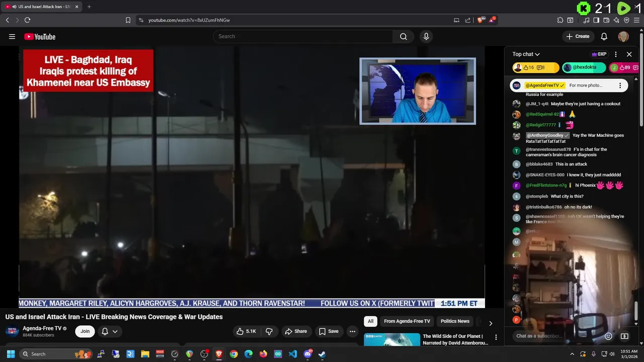Screen dimensions: 644x362
Task: Select From Agenda-Free TV filter chip
Action: click(407, 321)
